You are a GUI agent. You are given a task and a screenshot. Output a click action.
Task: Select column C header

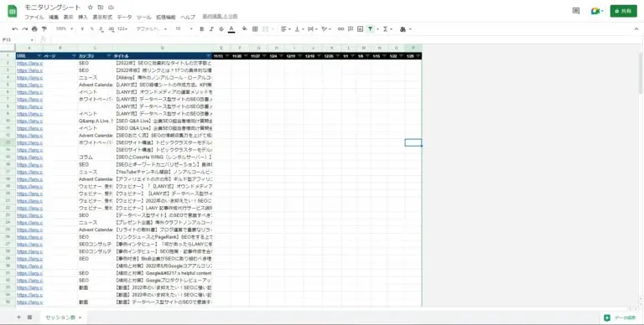(95, 48)
